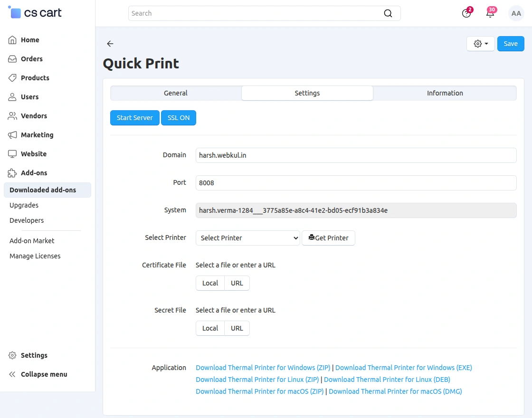Image resolution: width=532 pixels, height=418 pixels.
Task: Choose URL for Certificate File
Action: [x=237, y=283]
